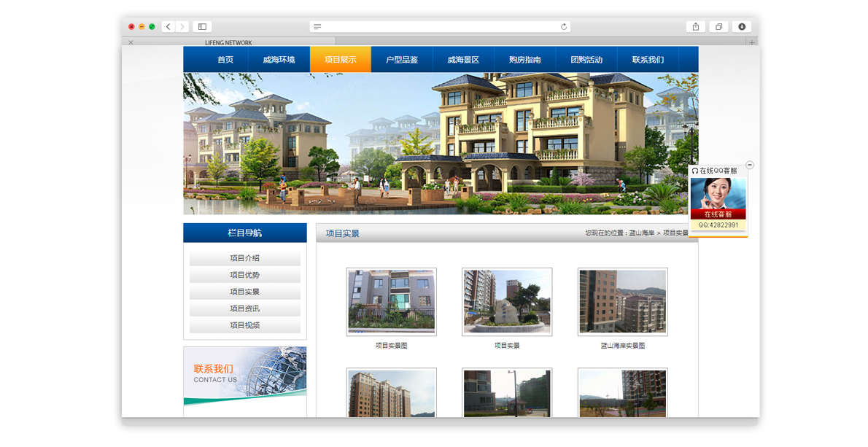Click the Contact Us banner image
The height and width of the screenshot is (447, 868).
tap(244, 376)
